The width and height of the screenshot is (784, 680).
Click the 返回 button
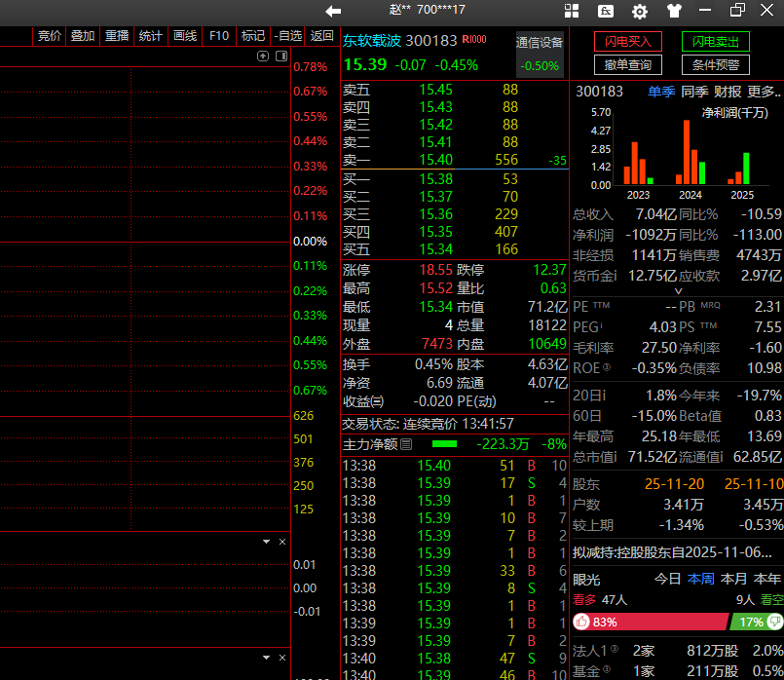point(322,35)
